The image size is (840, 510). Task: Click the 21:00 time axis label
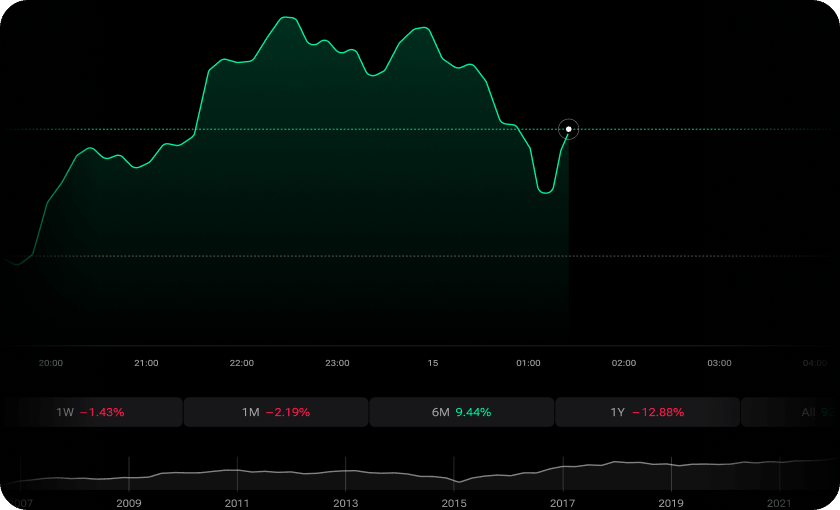tap(146, 363)
